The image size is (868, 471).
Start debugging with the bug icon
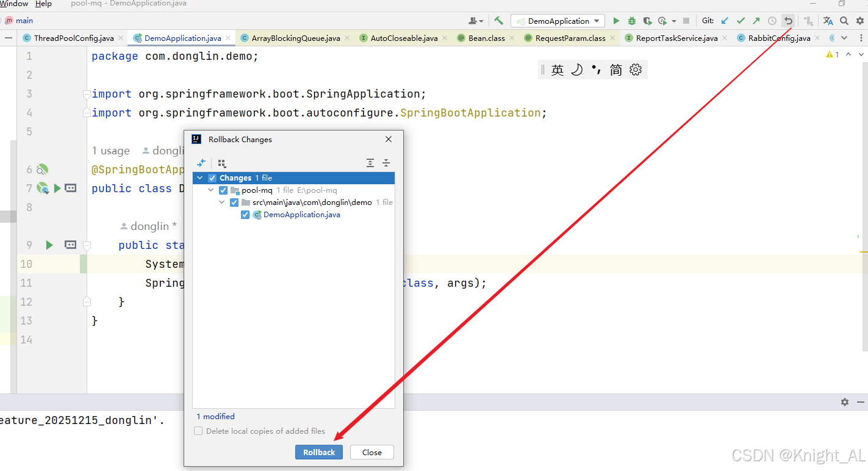(632, 21)
